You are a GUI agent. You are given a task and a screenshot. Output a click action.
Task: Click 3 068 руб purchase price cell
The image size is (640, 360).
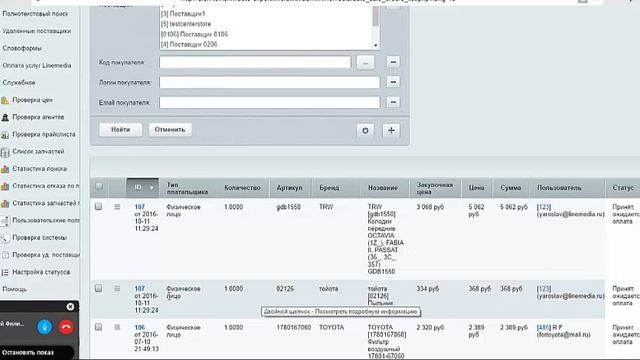coord(430,207)
